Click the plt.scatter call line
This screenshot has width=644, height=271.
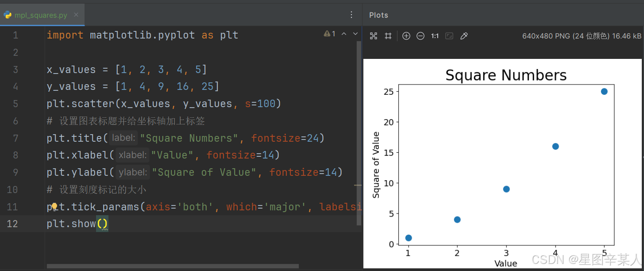(x=164, y=104)
